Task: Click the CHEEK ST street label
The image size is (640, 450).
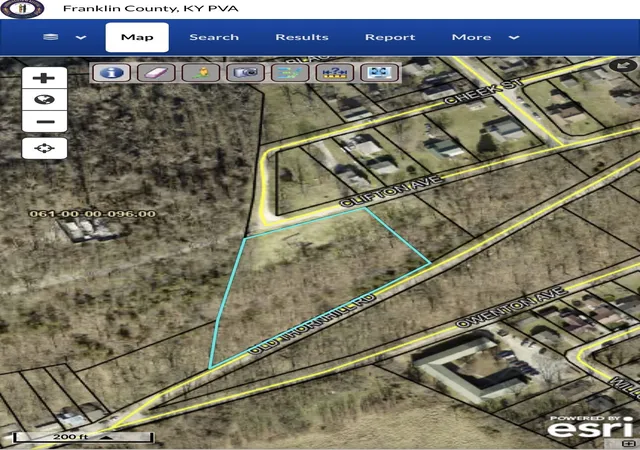Action: point(483,91)
